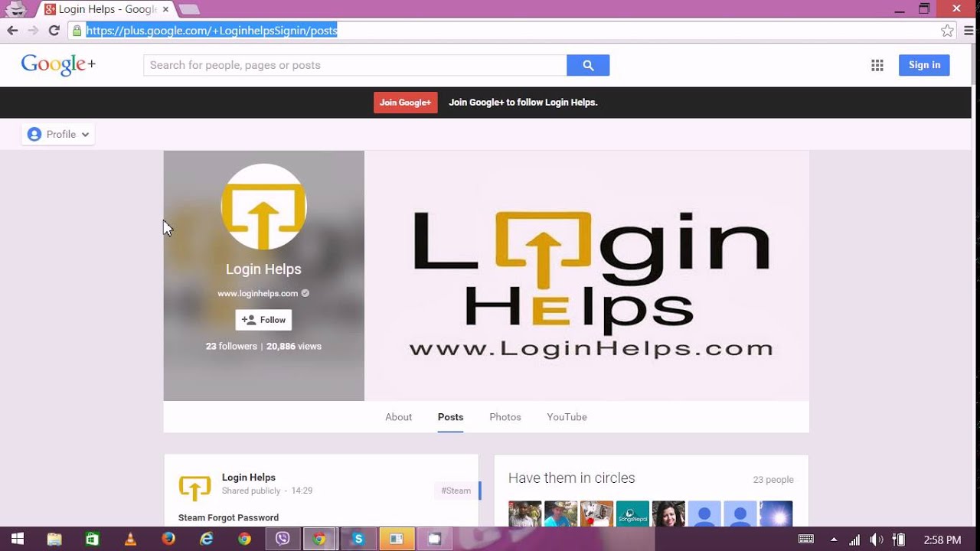Open VLC media player from taskbar
Screen dimensions: 980x551
coord(130,539)
